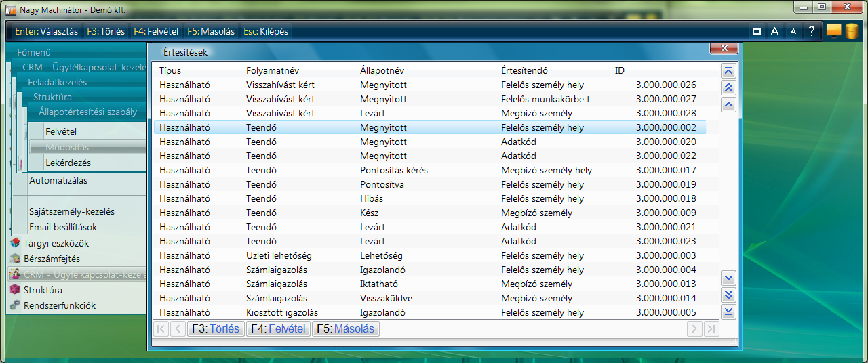The image size is (868, 363).
Task: Click the F5: Másolás button at bottom
Action: [x=346, y=329]
